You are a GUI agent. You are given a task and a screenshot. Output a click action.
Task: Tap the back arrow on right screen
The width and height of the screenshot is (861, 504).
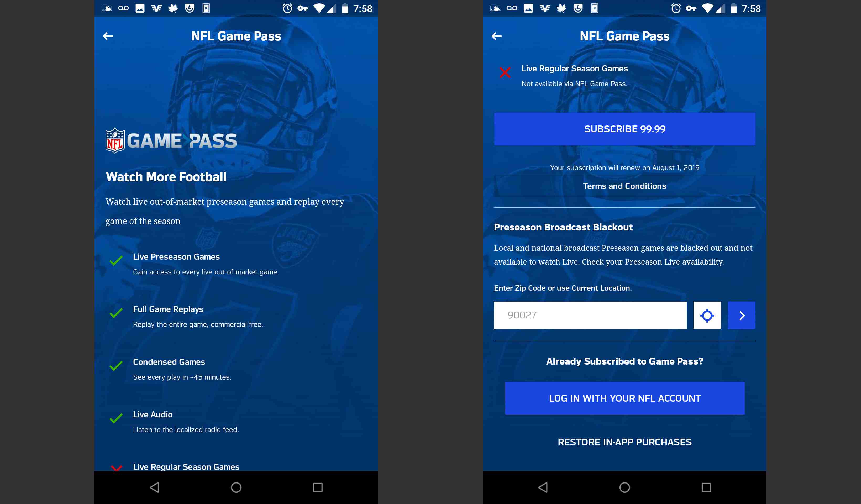pos(497,36)
